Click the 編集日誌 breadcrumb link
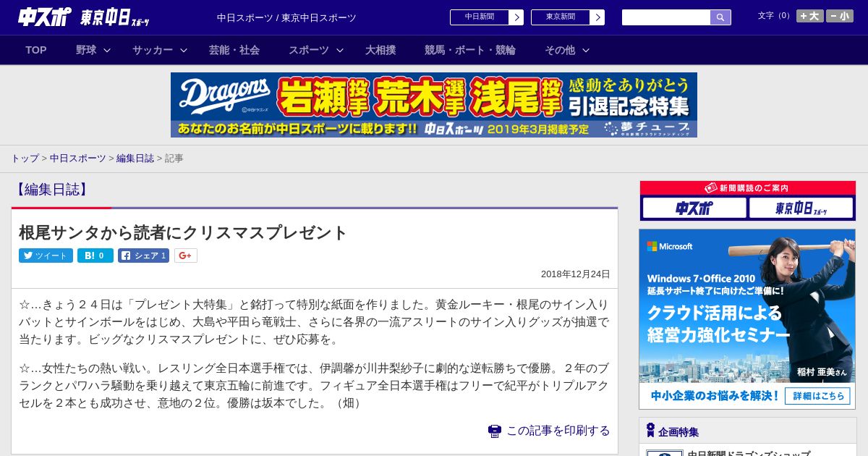The image size is (868, 456). point(135,158)
